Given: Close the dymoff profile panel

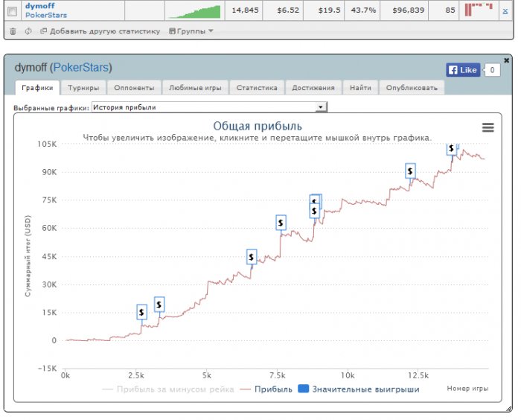Looking at the screenshot, I should (x=507, y=60).
